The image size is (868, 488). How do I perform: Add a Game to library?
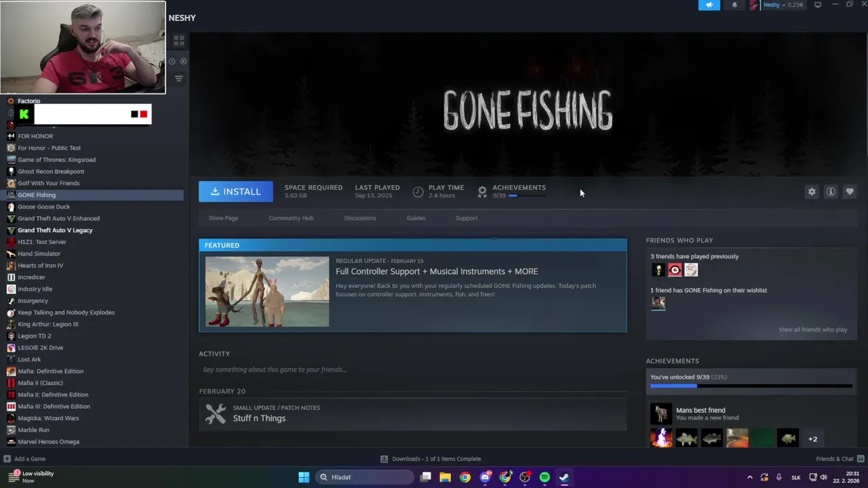click(24, 459)
